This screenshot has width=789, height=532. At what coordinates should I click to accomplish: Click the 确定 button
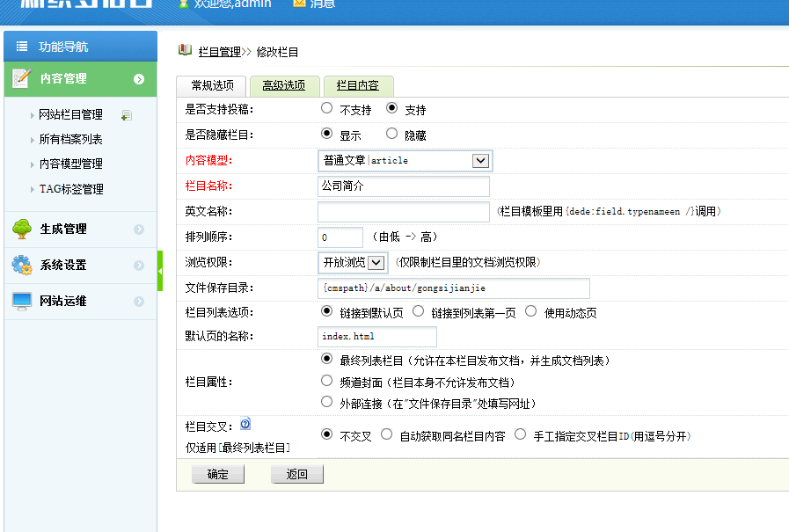point(218,474)
